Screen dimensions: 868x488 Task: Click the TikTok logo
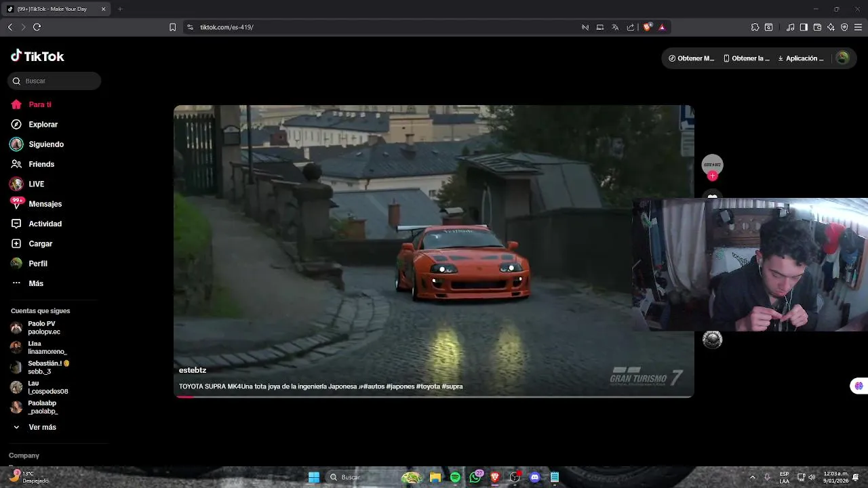click(37, 56)
